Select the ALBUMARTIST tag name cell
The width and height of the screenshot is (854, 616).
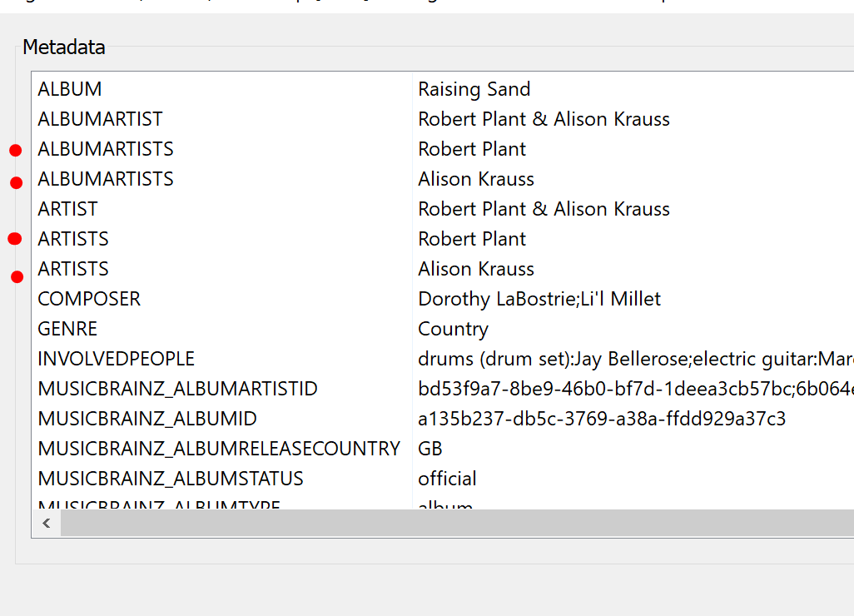pos(100,119)
